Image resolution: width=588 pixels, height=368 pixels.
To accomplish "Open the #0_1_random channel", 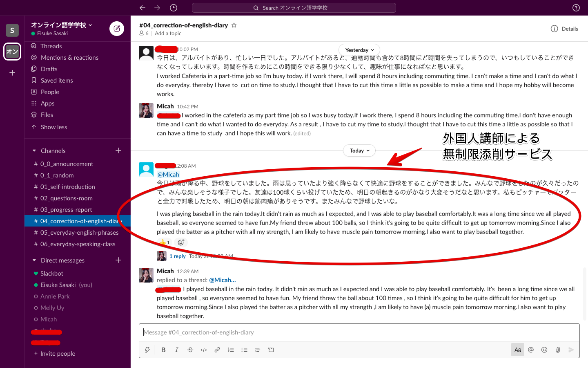I will click(57, 175).
